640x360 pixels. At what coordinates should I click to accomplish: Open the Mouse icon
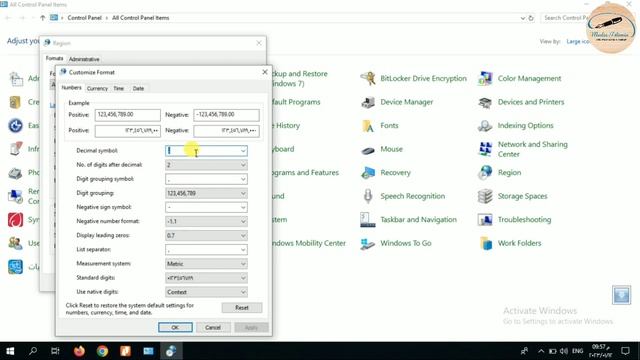[x=368, y=149]
